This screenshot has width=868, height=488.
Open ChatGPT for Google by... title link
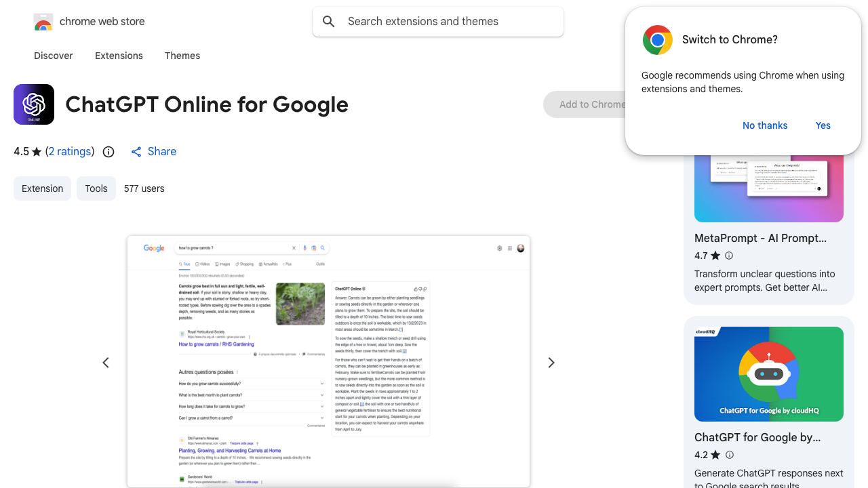click(x=757, y=438)
